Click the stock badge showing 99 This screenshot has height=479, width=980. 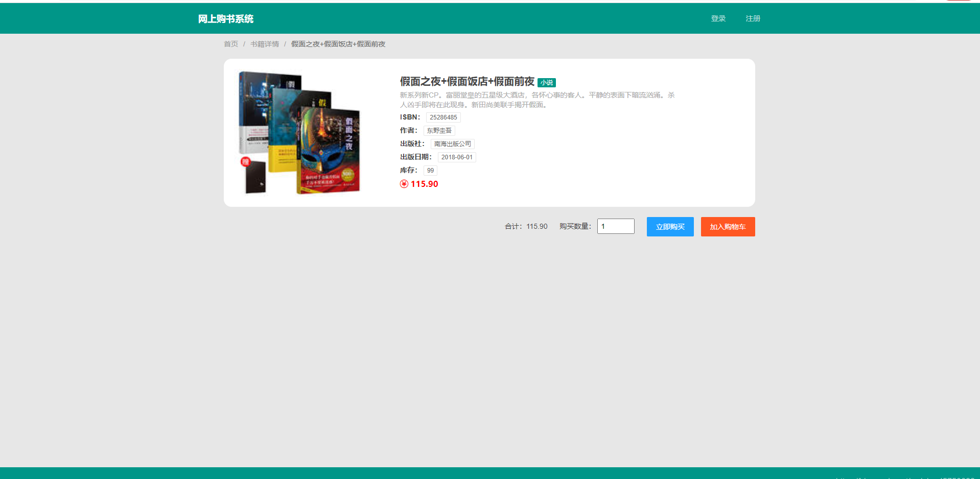[x=430, y=170]
